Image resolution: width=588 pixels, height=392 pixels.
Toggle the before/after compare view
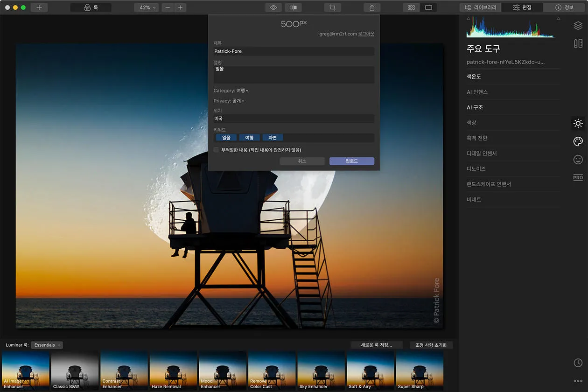pyautogui.click(x=293, y=7)
